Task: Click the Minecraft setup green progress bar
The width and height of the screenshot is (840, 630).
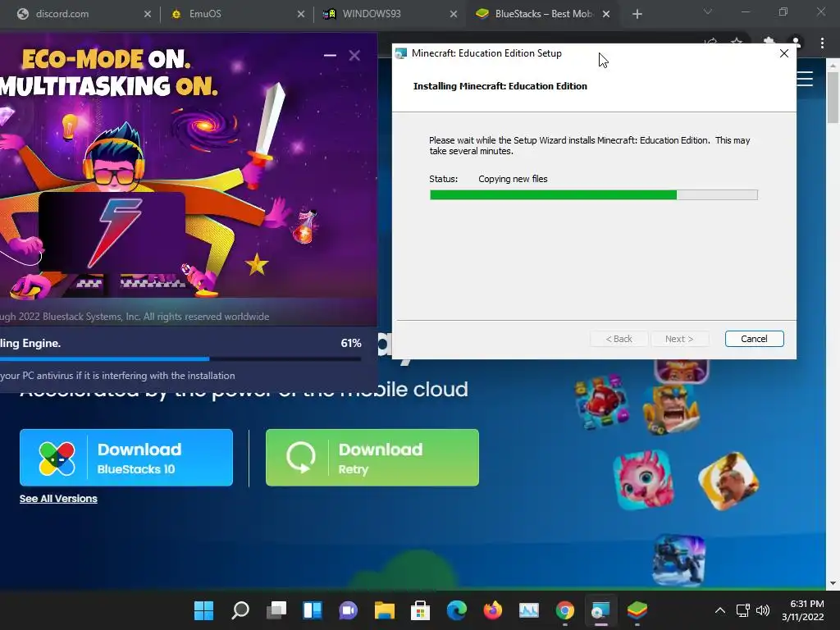Action: coord(594,195)
